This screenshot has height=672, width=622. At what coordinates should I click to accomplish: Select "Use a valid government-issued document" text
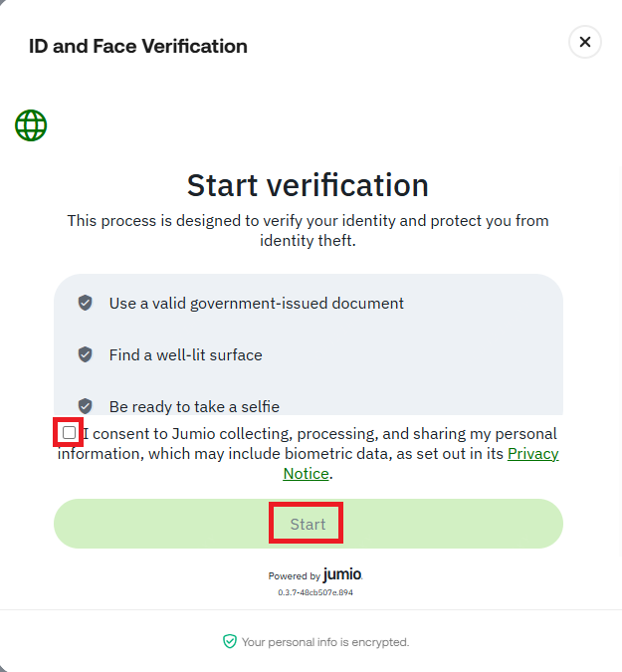pos(257,303)
